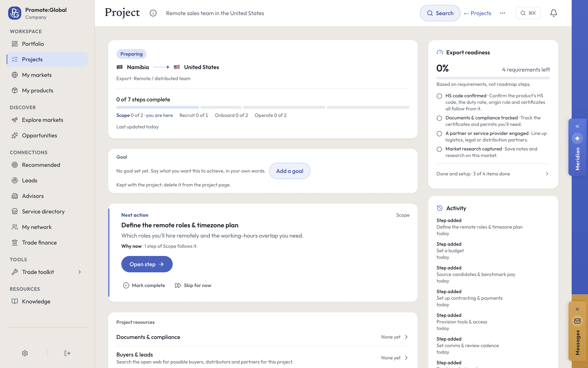
Task: Open the ⌘K quick search field
Action: point(528,13)
